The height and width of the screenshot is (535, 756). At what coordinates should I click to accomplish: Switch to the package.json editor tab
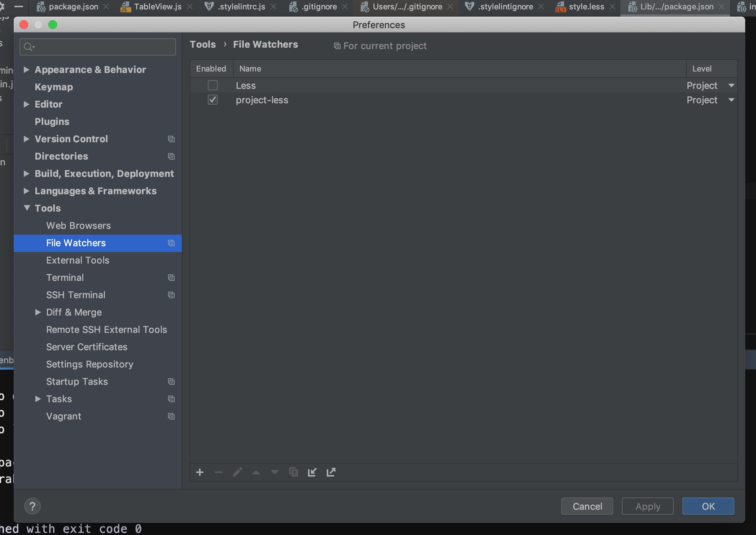coord(73,6)
